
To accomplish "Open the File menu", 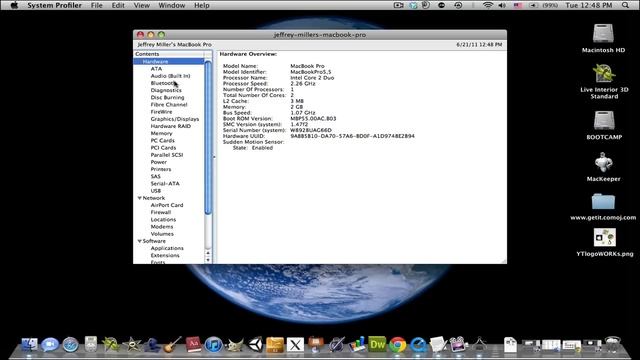I will click(x=97, y=5).
